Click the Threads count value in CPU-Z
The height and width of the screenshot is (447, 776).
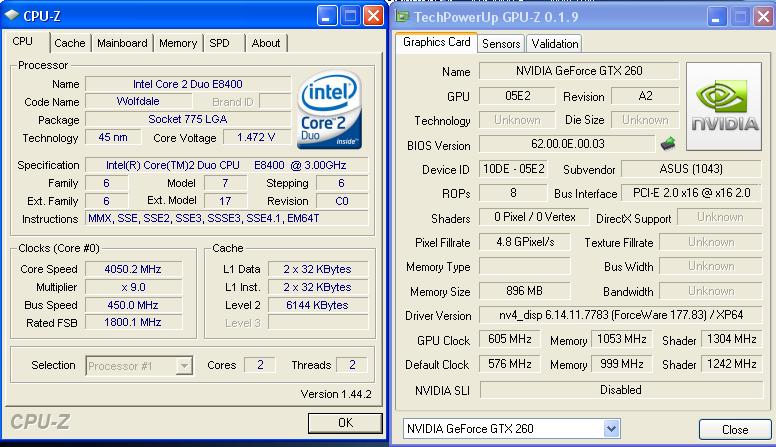[x=352, y=365]
